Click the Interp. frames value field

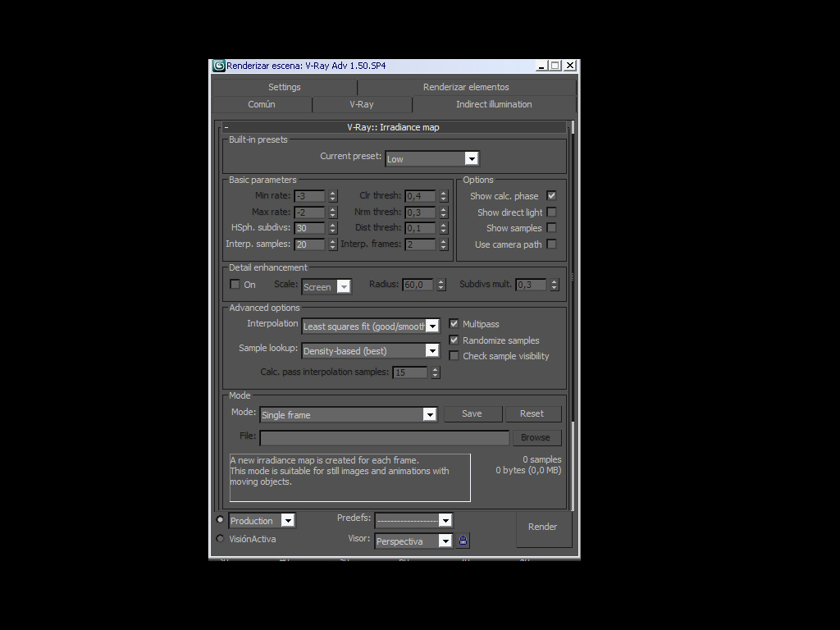pyautogui.click(x=420, y=244)
